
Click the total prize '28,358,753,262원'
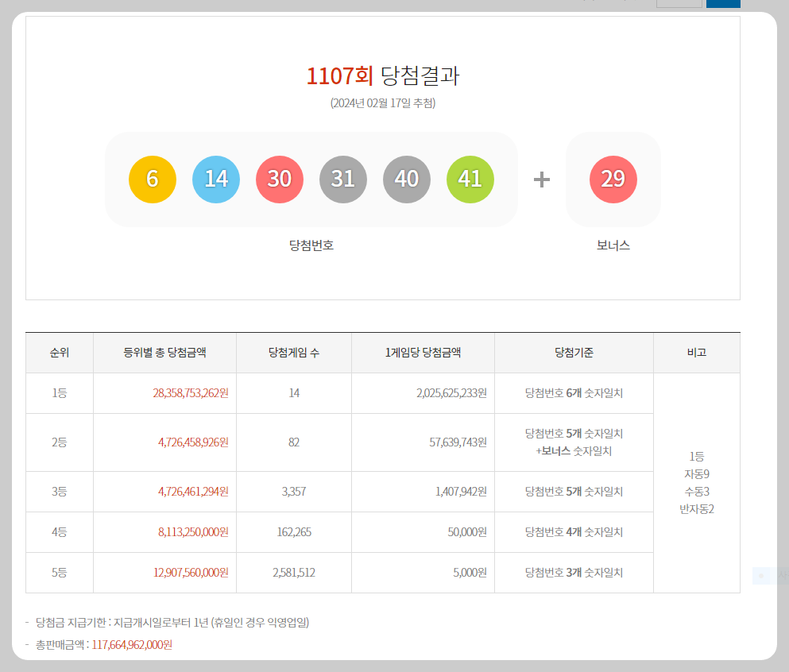pyautogui.click(x=191, y=393)
